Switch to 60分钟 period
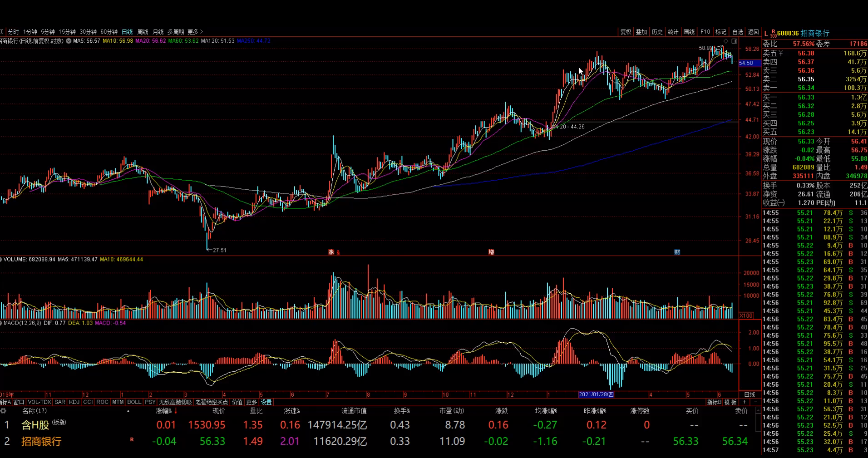The image size is (868, 458). [109, 32]
